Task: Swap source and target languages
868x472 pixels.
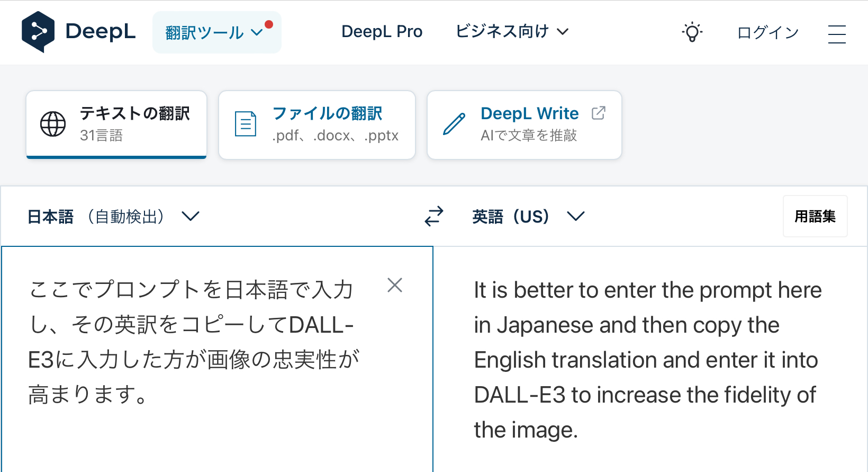Action: click(434, 217)
